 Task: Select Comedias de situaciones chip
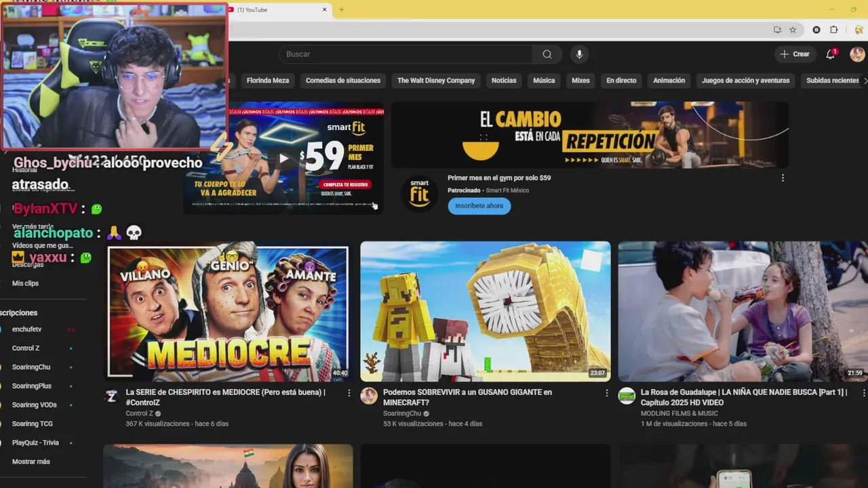point(343,81)
